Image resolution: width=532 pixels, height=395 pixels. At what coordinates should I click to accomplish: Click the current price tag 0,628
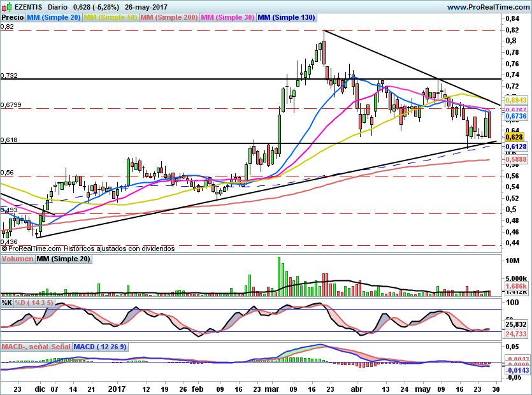pyautogui.click(x=514, y=136)
